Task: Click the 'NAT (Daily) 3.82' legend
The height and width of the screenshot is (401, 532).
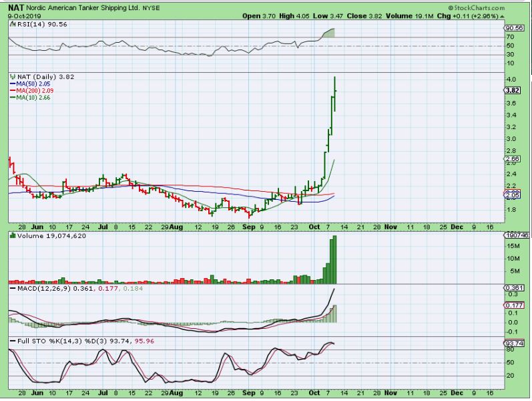Action: [x=46, y=77]
